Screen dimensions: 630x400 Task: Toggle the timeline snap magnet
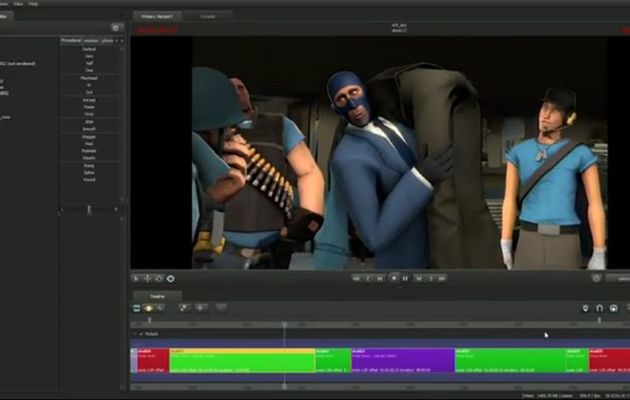[x=599, y=308]
